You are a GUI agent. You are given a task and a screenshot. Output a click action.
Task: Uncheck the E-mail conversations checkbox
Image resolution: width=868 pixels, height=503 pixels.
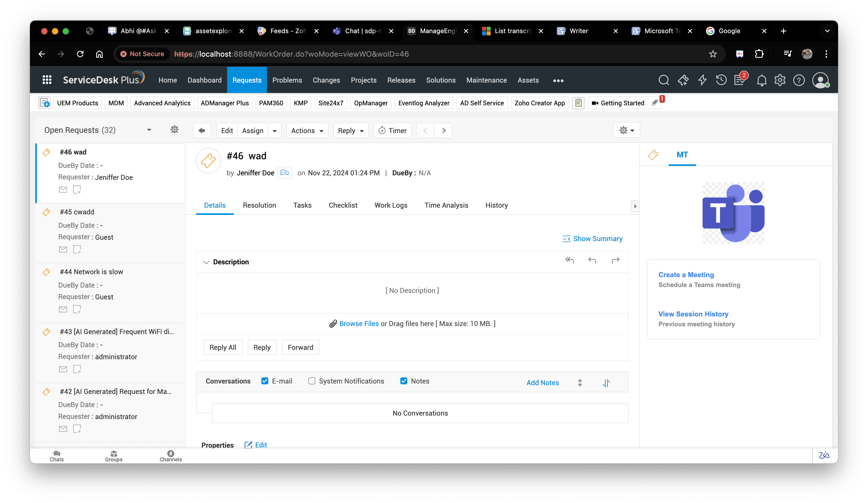[265, 381]
